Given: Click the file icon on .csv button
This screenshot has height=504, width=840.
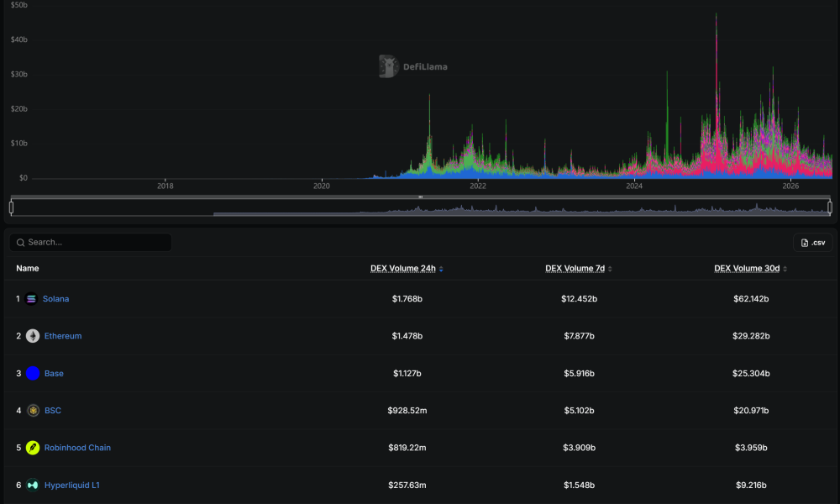Looking at the screenshot, I should 804,243.
